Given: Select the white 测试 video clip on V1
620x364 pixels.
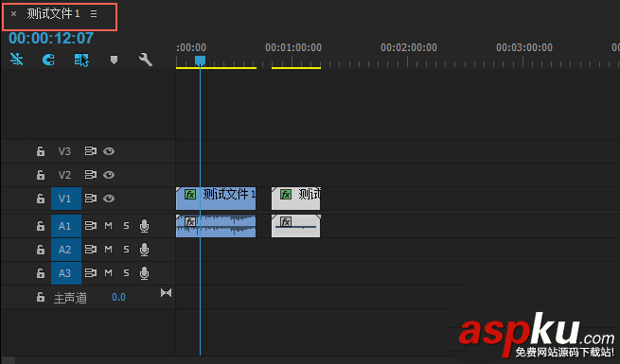Looking at the screenshot, I should [295, 199].
